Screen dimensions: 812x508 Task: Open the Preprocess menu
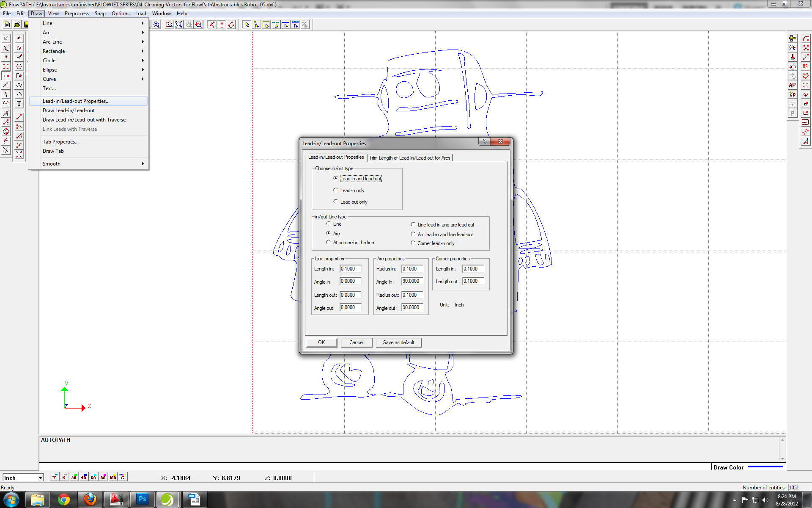77,14
